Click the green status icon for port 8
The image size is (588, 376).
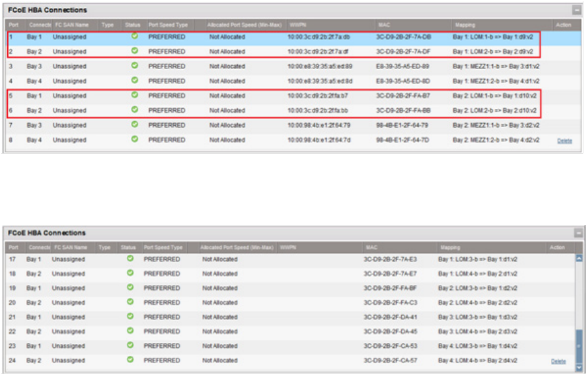coord(134,139)
